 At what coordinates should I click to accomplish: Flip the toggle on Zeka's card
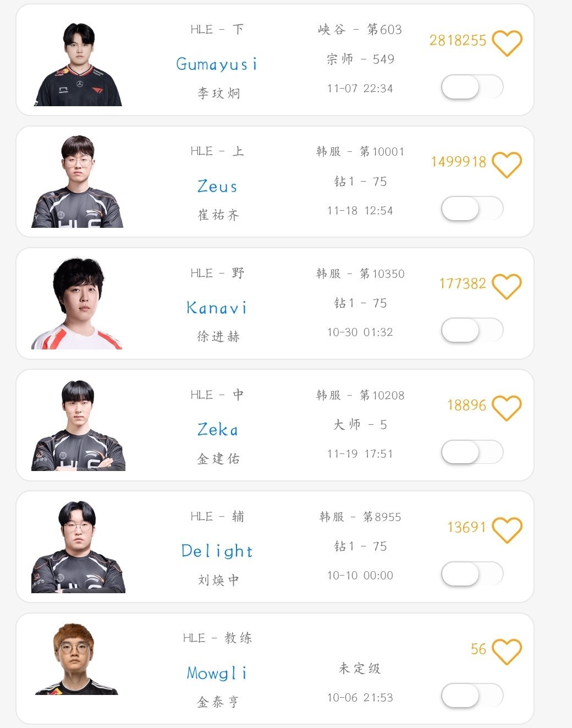click(x=472, y=452)
